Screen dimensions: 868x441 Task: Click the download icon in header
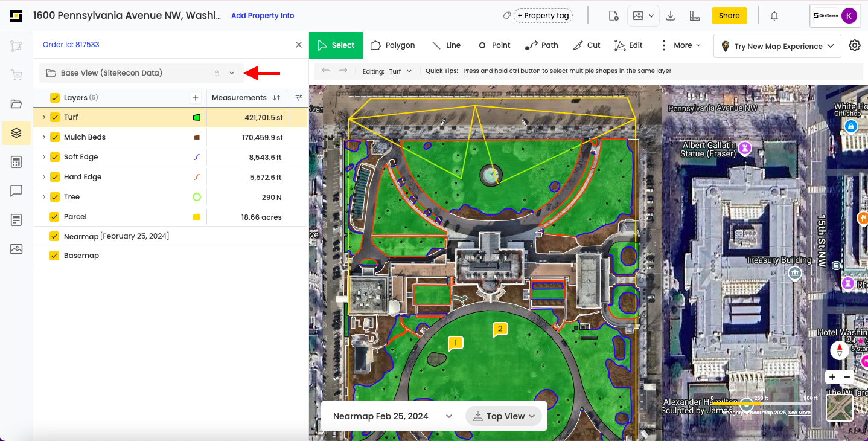click(671, 16)
